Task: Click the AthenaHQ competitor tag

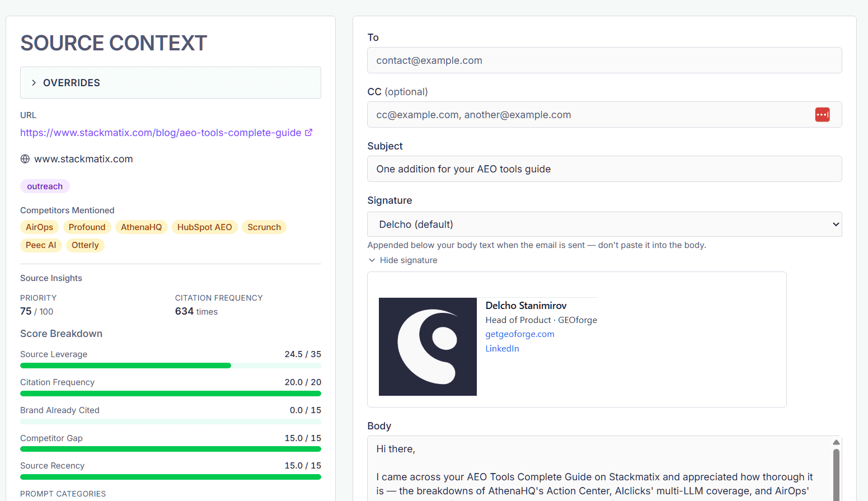Action: tap(141, 227)
